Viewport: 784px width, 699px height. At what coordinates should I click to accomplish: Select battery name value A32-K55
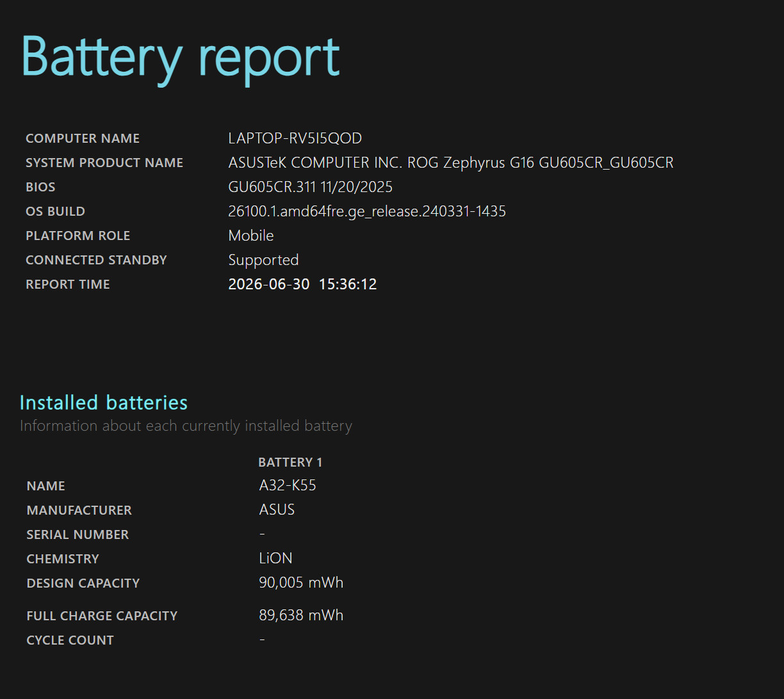tap(288, 485)
